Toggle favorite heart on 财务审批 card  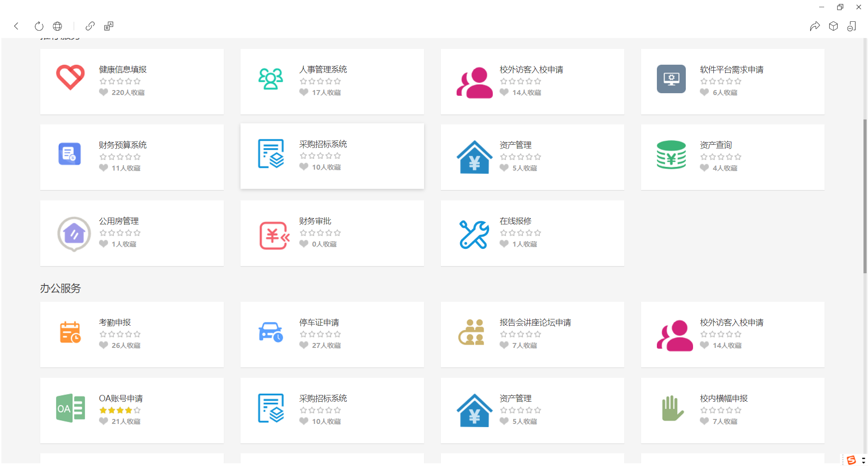tap(304, 244)
